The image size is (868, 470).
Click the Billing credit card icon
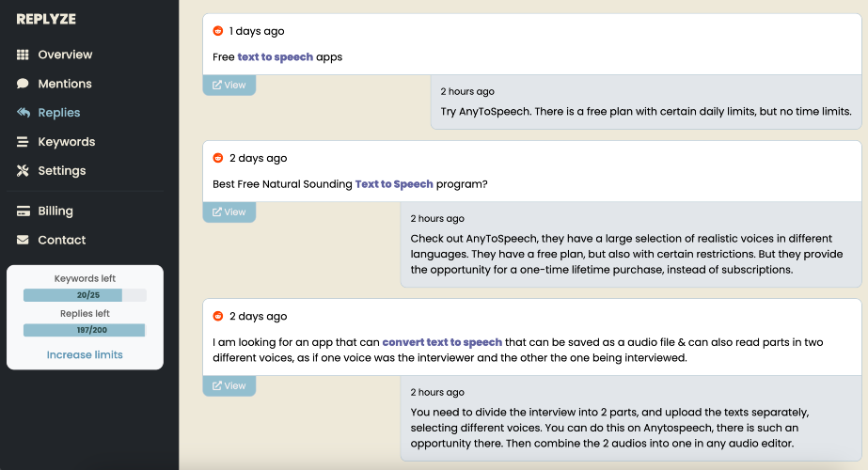[x=24, y=211]
